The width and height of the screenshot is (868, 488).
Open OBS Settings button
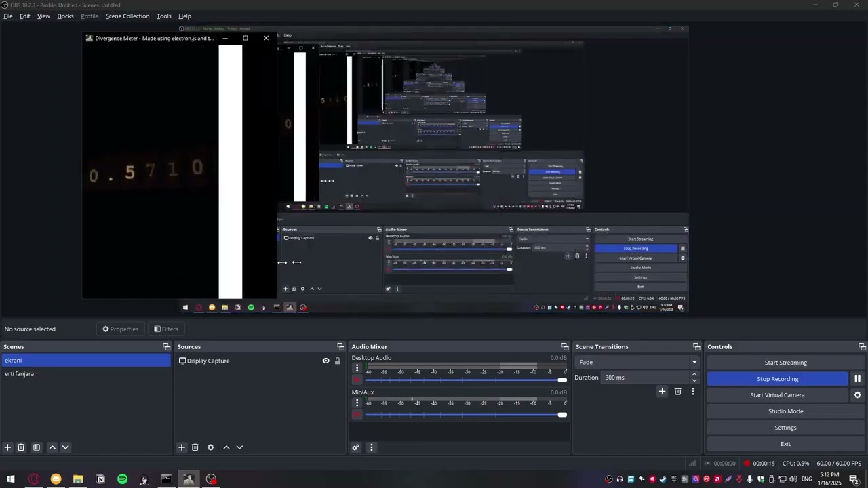pos(785,428)
